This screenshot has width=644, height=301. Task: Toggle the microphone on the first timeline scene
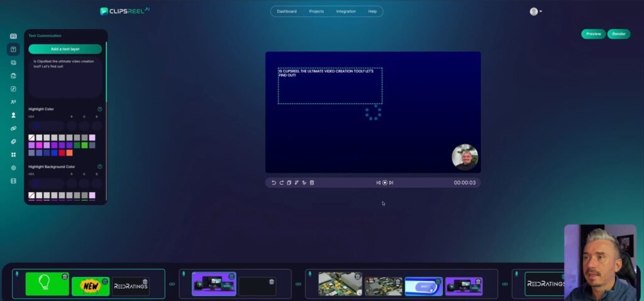click(17, 274)
